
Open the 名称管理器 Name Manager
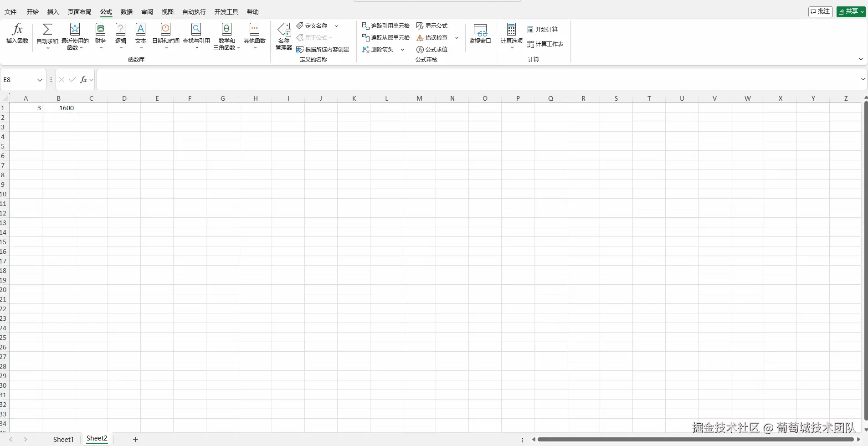[x=284, y=36]
